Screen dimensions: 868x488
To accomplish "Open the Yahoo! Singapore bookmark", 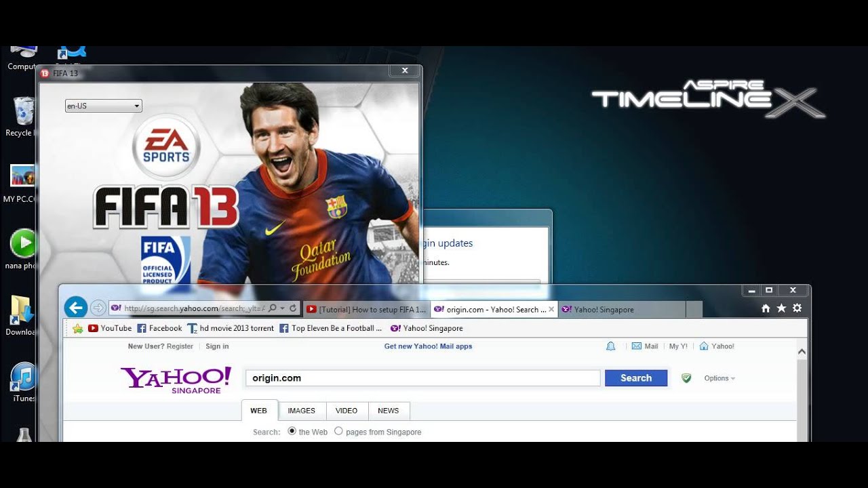I will 427,328.
